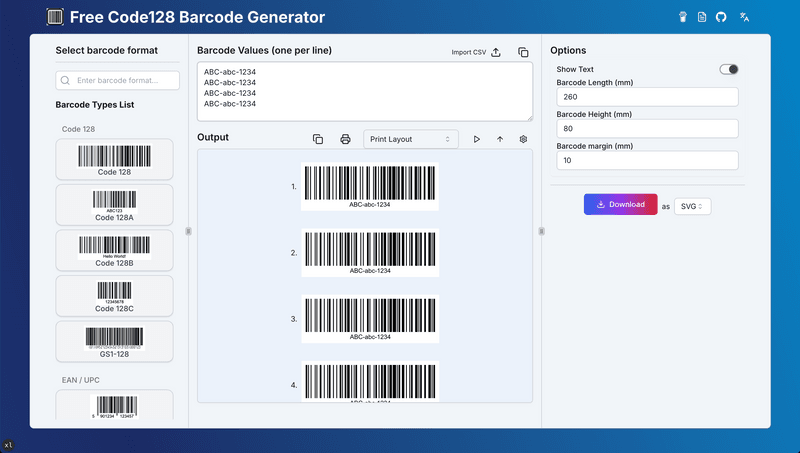
Task: Click the Output heading
Action: pyautogui.click(x=213, y=137)
